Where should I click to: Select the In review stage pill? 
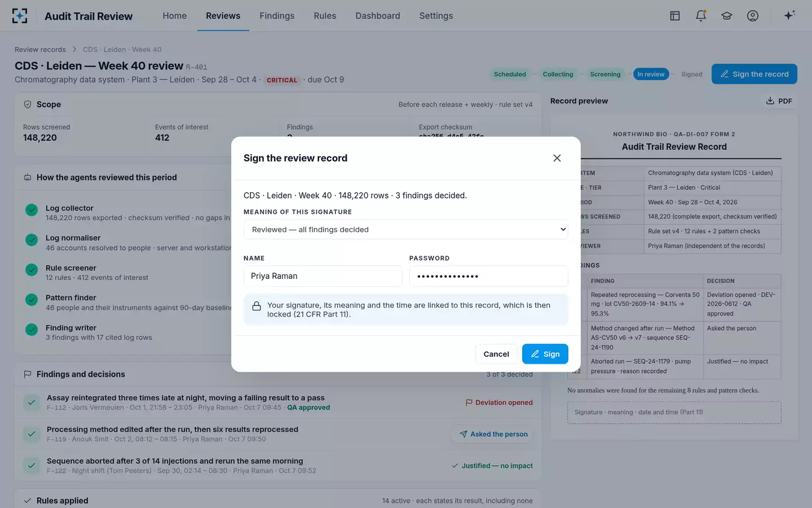pos(651,74)
